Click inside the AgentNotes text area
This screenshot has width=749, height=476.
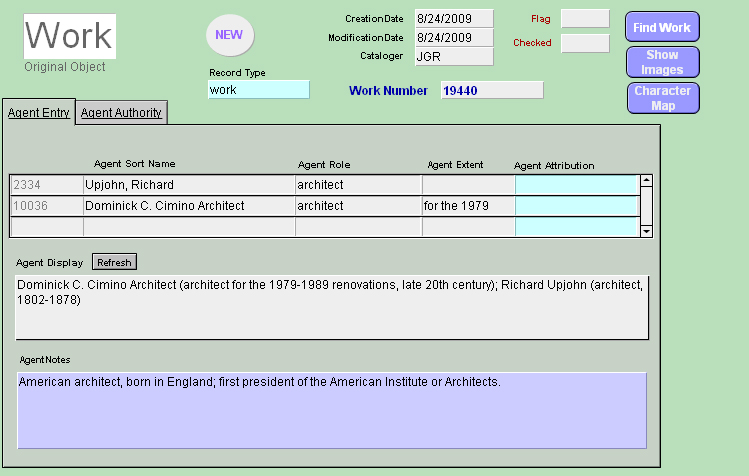[332, 410]
